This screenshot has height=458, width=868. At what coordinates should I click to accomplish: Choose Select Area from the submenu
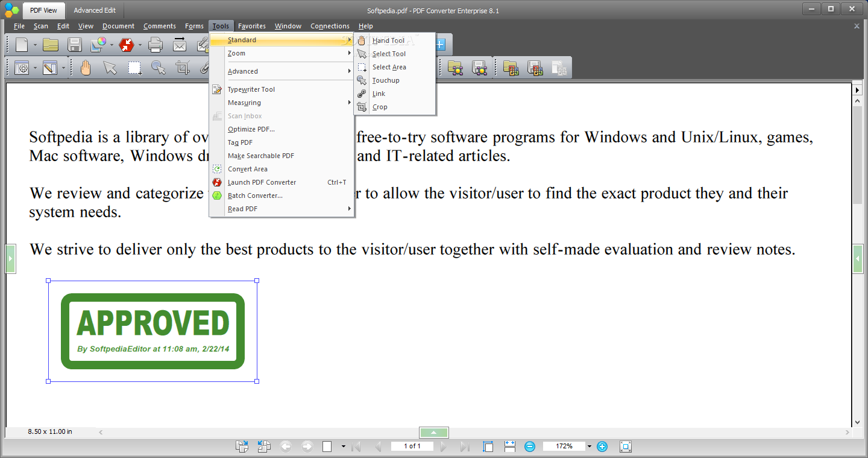click(395, 67)
